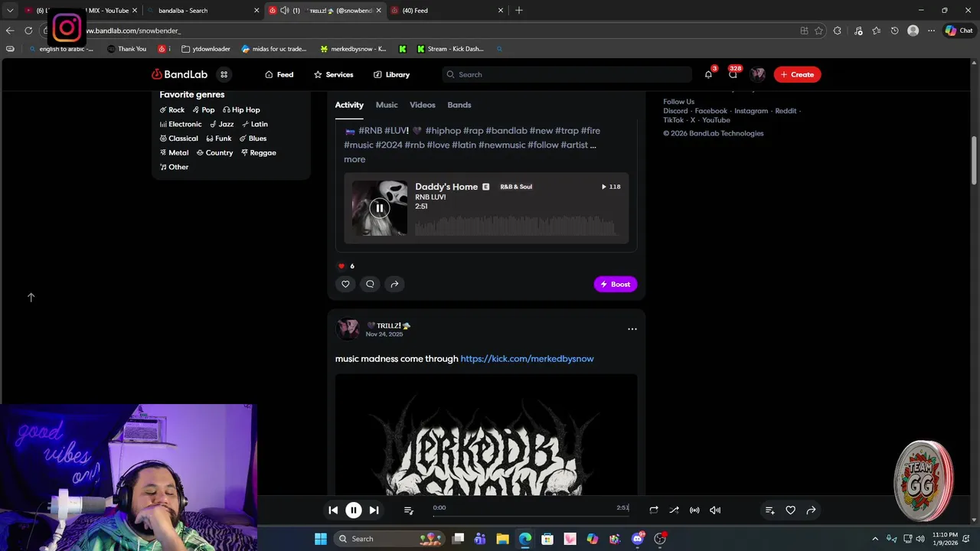Image resolution: width=980 pixels, height=551 pixels.
Task: Open a new browser tab
Action: 519,10
